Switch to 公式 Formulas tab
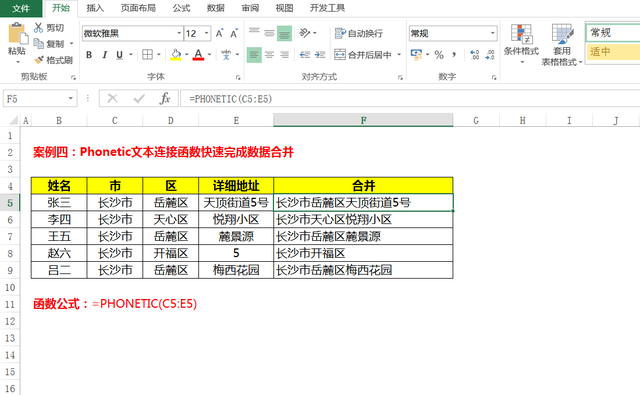This screenshot has width=640, height=395. click(x=181, y=8)
